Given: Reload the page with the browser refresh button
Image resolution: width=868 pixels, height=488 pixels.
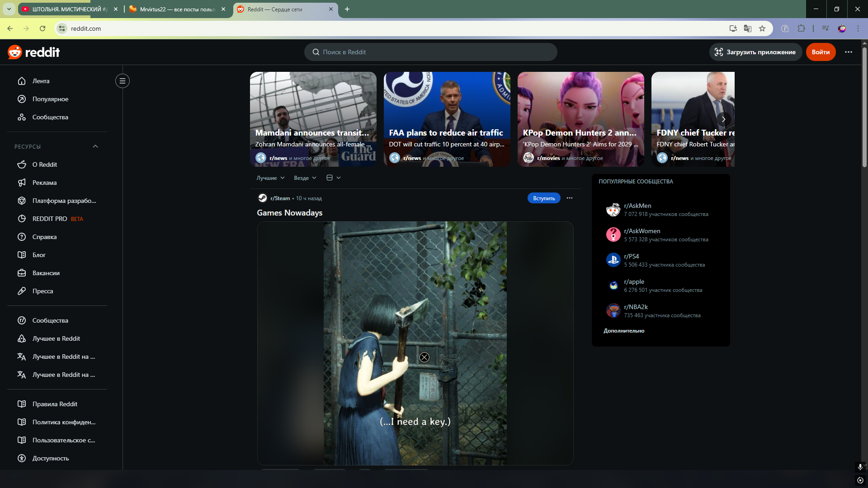Looking at the screenshot, I should (x=42, y=28).
